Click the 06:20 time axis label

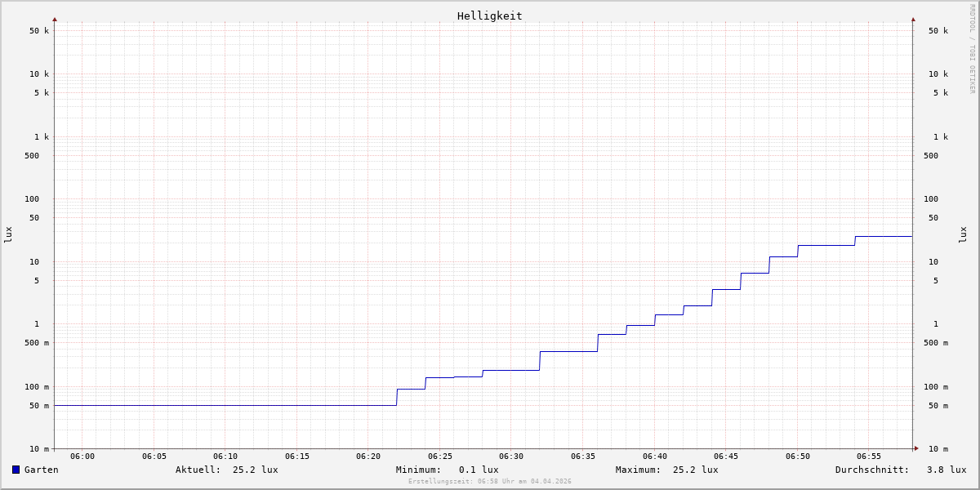point(368,457)
